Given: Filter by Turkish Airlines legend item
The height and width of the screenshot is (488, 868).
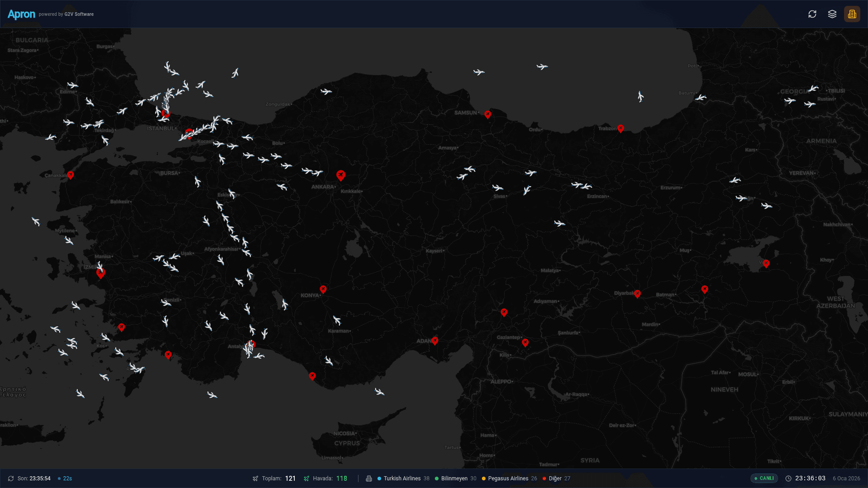Looking at the screenshot, I should [x=402, y=479].
